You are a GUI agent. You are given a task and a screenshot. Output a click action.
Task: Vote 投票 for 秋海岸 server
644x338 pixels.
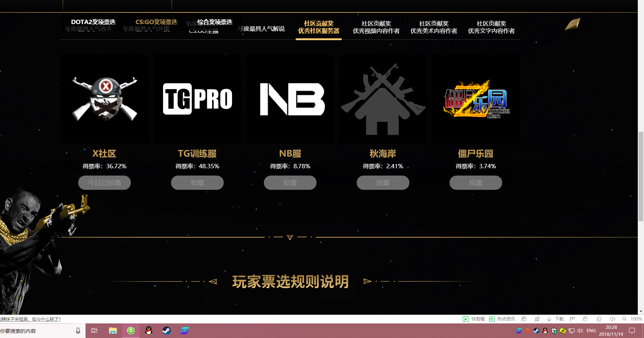tap(383, 183)
